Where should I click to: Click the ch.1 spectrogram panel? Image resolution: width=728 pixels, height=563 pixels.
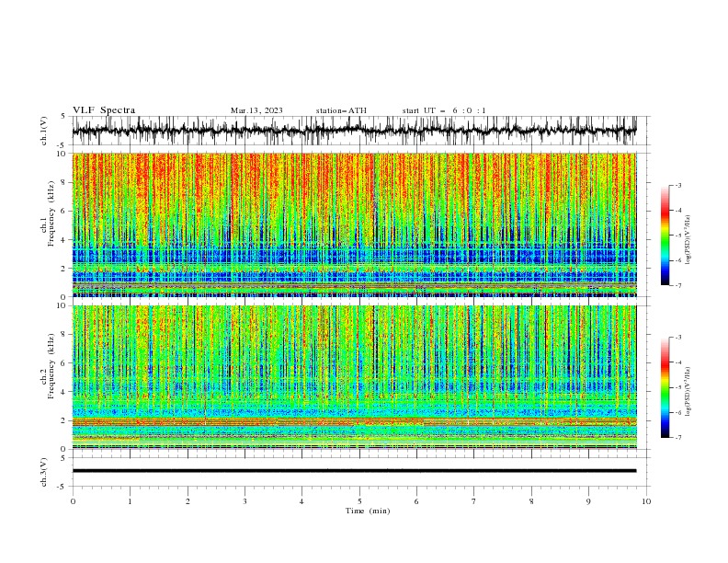(x=355, y=224)
